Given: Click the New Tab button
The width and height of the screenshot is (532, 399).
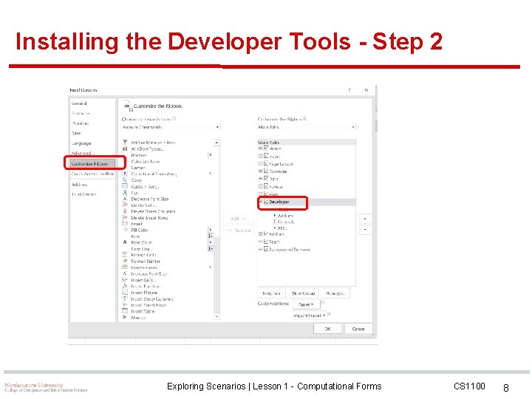Looking at the screenshot, I should coord(271,293).
